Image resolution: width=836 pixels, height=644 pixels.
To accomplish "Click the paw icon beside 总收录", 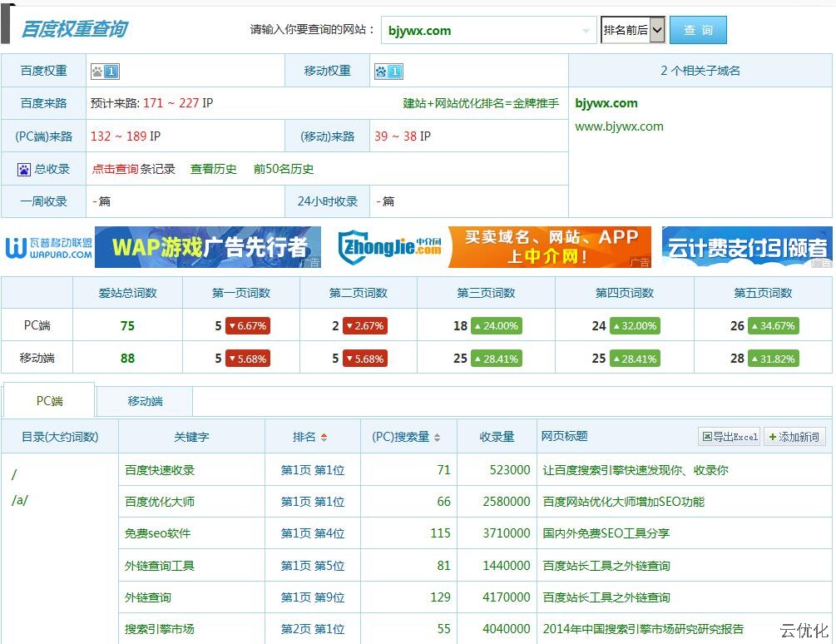I will pyautogui.click(x=24, y=170).
